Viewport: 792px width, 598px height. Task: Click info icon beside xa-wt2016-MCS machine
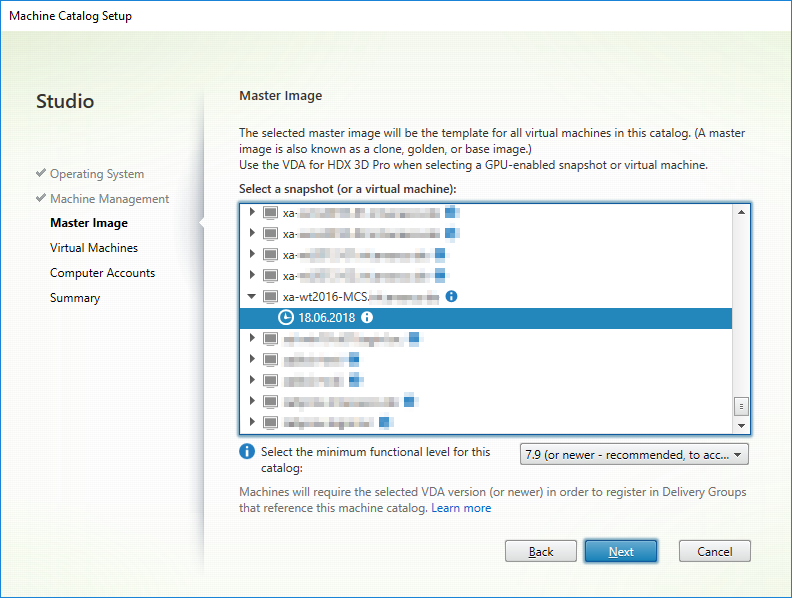pyautogui.click(x=451, y=296)
